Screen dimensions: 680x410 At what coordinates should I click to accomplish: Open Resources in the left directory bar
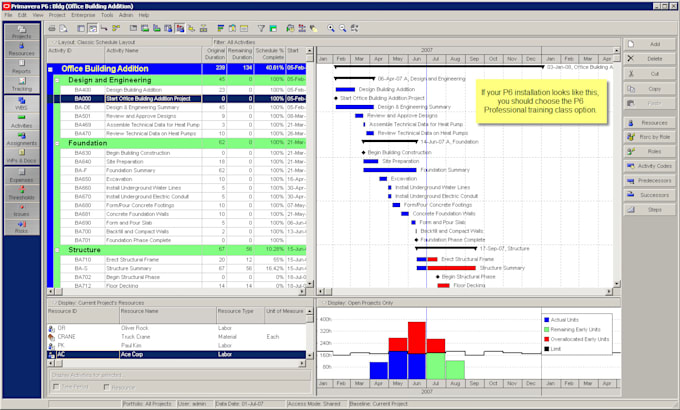(22, 49)
